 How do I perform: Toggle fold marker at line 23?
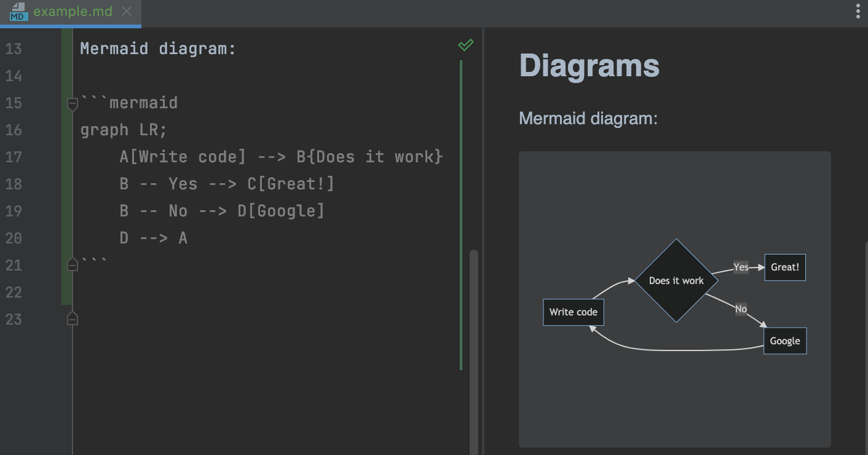[73, 318]
